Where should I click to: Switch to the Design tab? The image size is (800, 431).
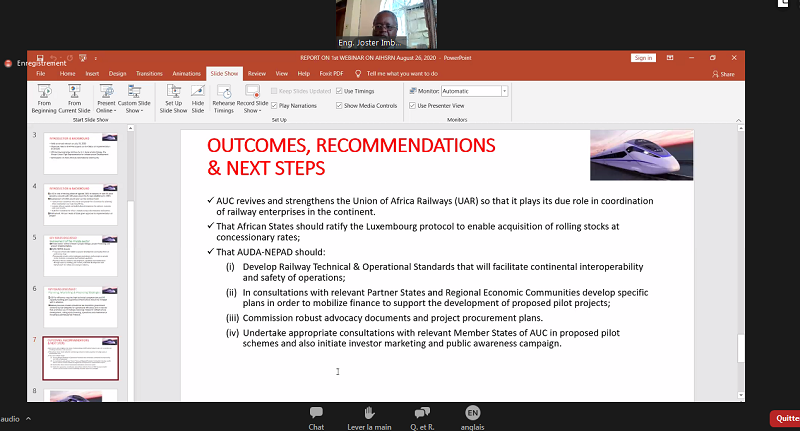coord(117,74)
